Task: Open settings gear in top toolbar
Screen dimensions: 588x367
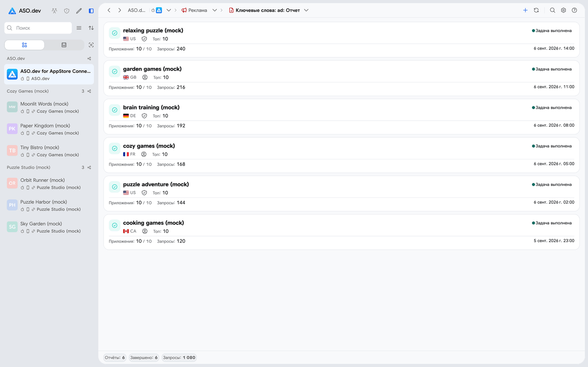Action: tap(563, 10)
